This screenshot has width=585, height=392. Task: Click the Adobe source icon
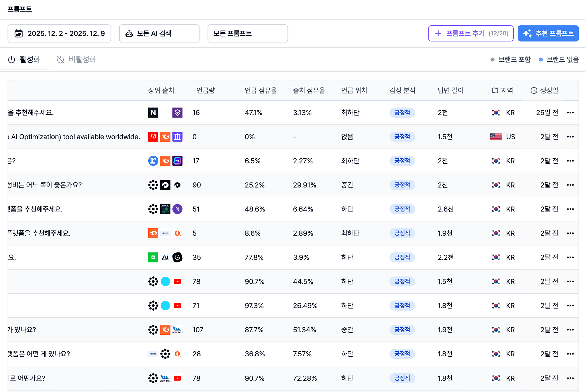coord(153,137)
